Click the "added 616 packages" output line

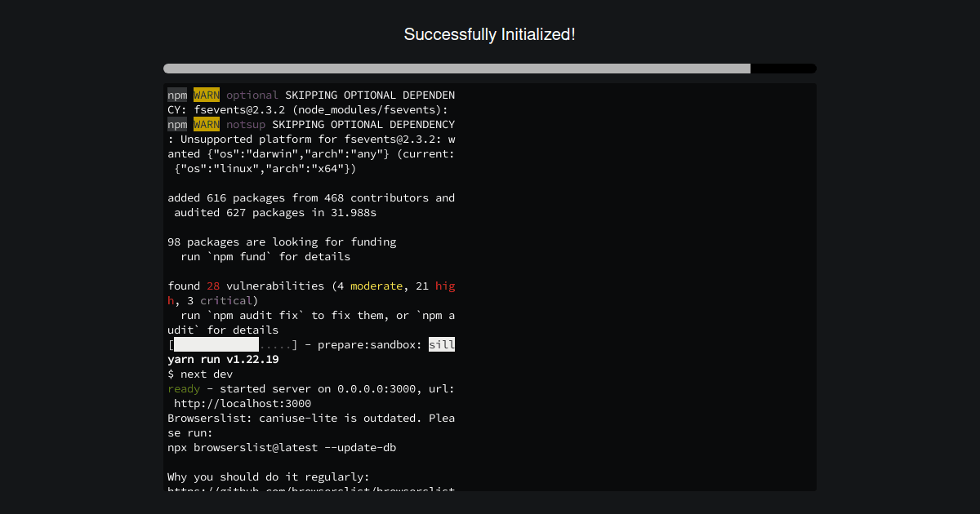tap(311, 198)
